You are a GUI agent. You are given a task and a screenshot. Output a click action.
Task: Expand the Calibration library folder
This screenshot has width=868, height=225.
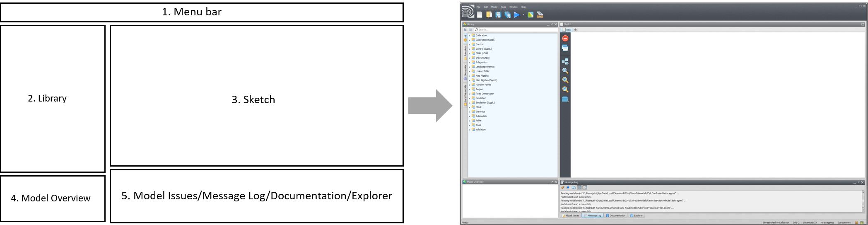pyautogui.click(x=469, y=36)
